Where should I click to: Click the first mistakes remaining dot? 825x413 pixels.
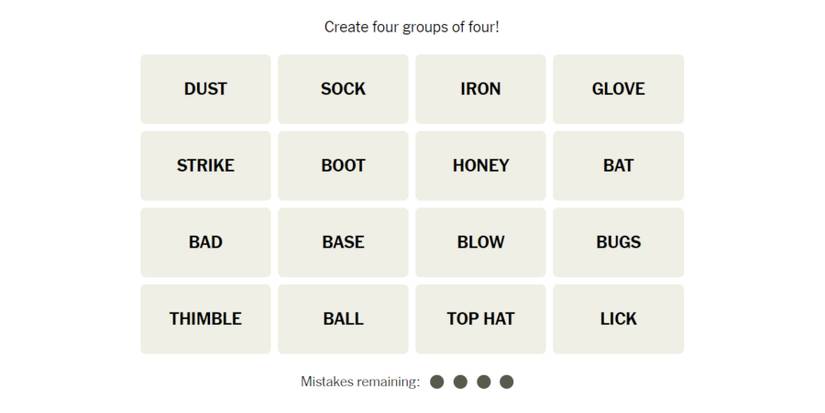[x=437, y=382]
